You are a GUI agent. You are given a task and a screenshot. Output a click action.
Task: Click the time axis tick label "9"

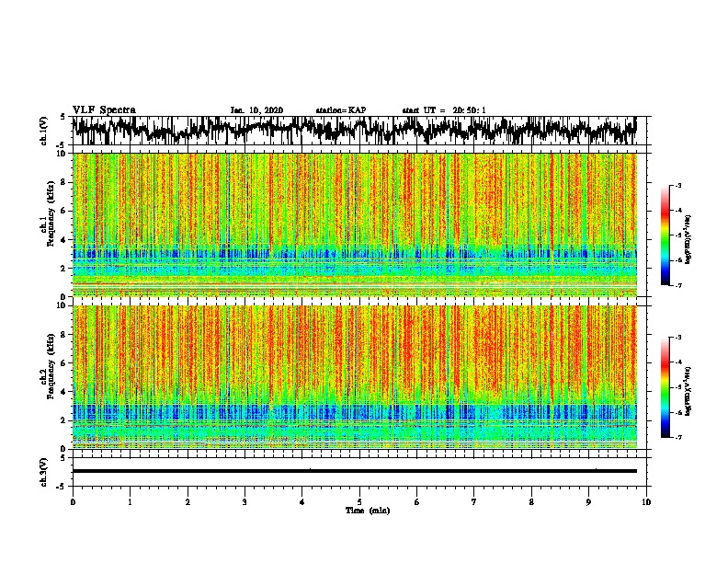coord(588,502)
